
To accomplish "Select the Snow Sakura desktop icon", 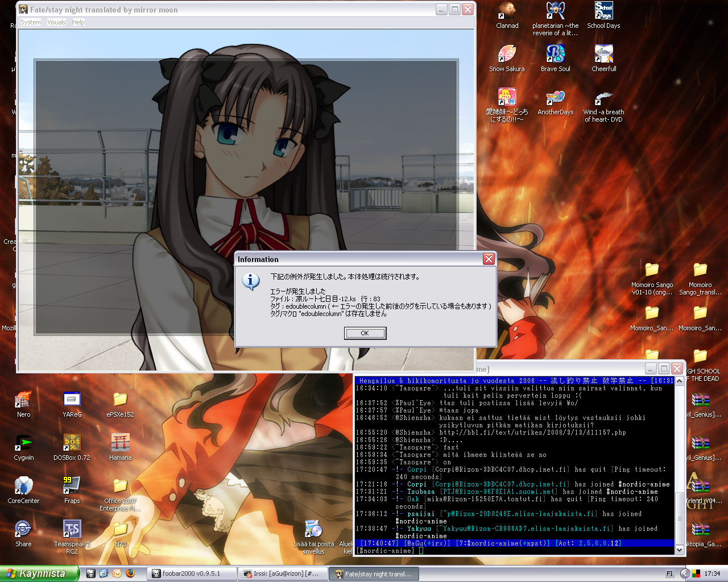I will (x=507, y=59).
